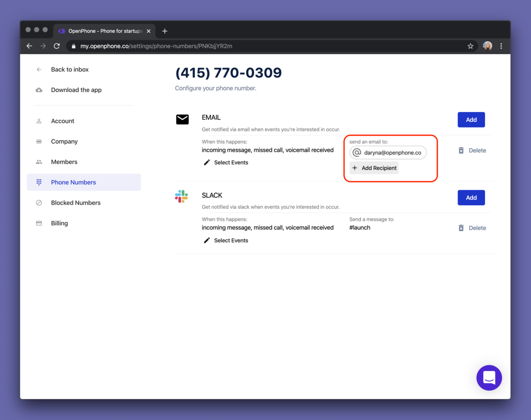The height and width of the screenshot is (420, 531).
Task: Click the Company icon in sidebar
Action: [39, 142]
